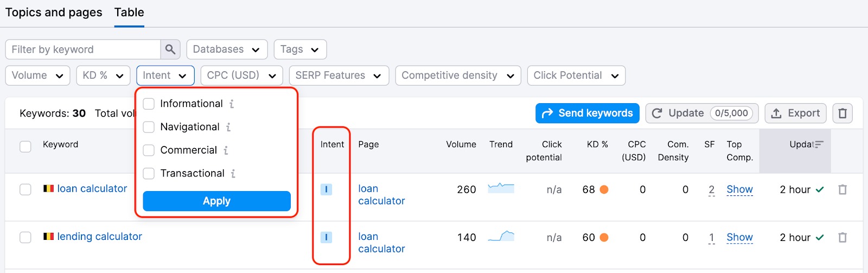Focus the Filter by keyword input field

(83, 49)
